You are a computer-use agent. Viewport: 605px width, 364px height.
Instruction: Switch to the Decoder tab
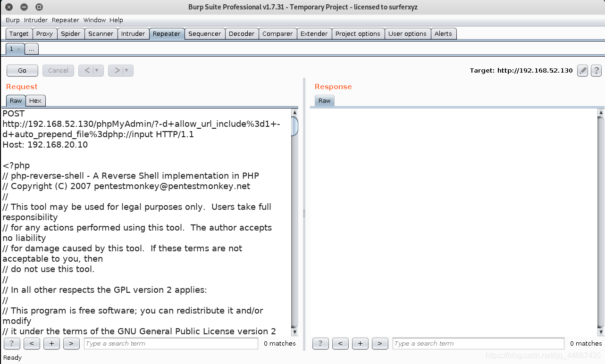(x=242, y=33)
